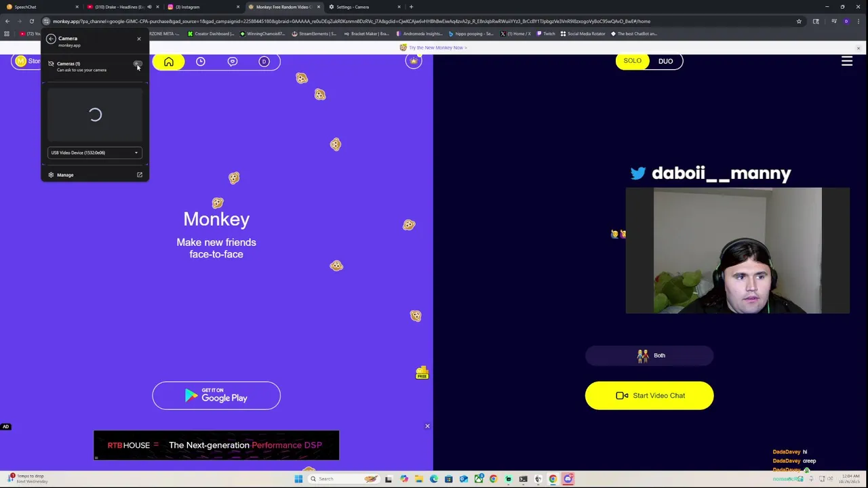The width and height of the screenshot is (868, 488).
Task: Go back in the Camera permission popup
Action: click(51, 39)
